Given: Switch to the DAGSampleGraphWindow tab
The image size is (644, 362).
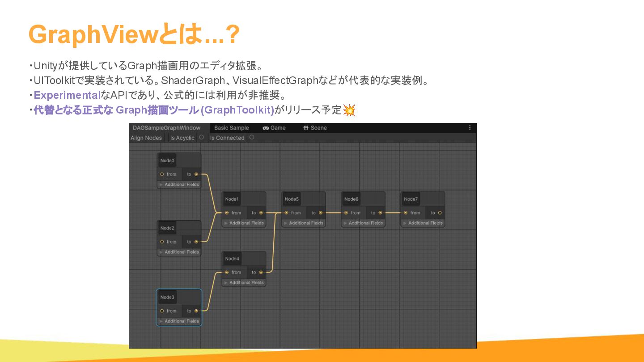Looking at the screenshot, I should [167, 128].
